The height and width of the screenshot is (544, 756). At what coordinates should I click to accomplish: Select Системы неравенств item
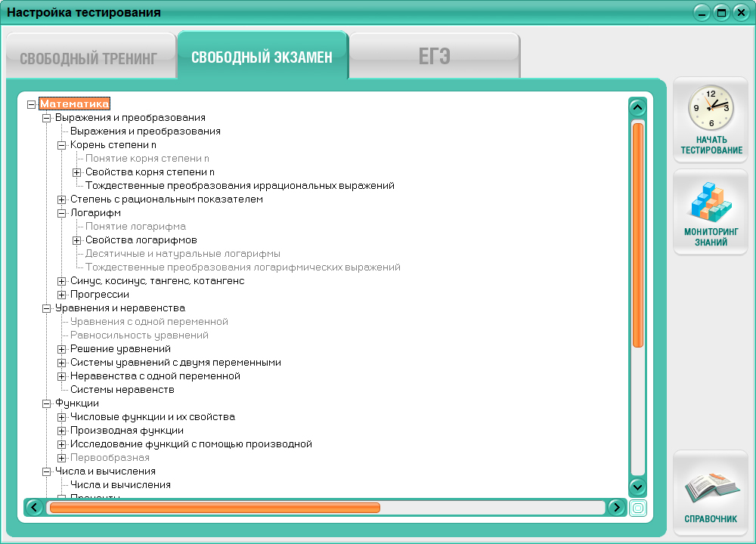pyautogui.click(x=122, y=389)
